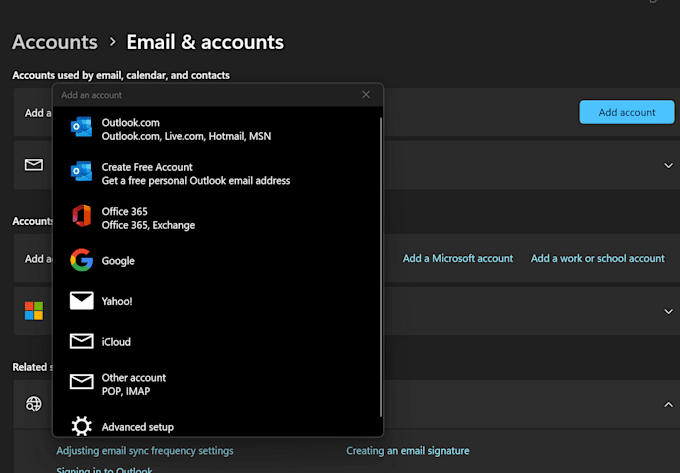Open Adjusting email sync frequency settings link
The height and width of the screenshot is (473, 680).
145,451
